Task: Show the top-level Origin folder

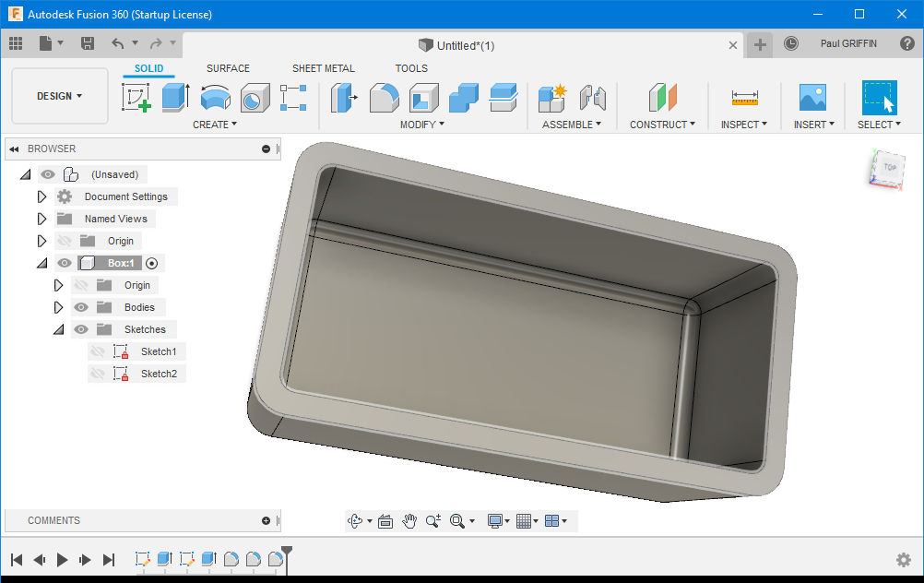Action: coord(65,241)
